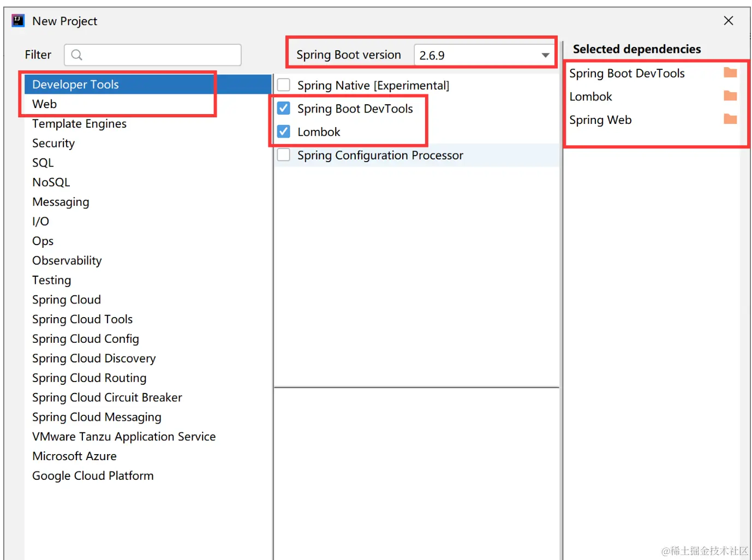The width and height of the screenshot is (752, 560).
Task: Click Lombok in selected dependencies list
Action: tap(590, 97)
